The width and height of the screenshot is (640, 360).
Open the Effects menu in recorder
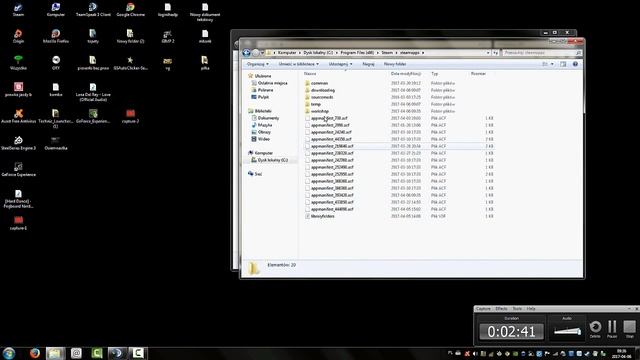click(x=502, y=309)
